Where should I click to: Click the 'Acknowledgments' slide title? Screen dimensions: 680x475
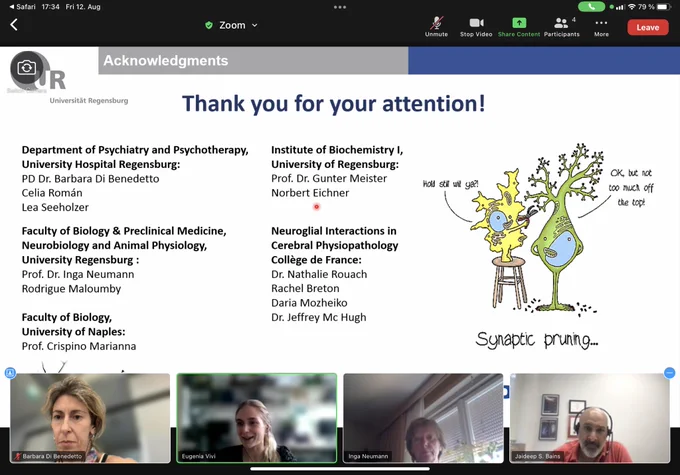(166, 60)
